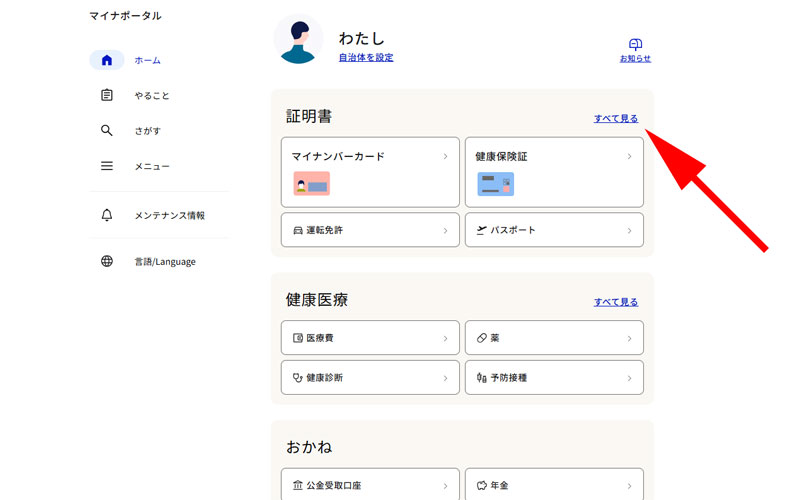
Task: Click the home icon in sidebar
Action: coord(107,60)
